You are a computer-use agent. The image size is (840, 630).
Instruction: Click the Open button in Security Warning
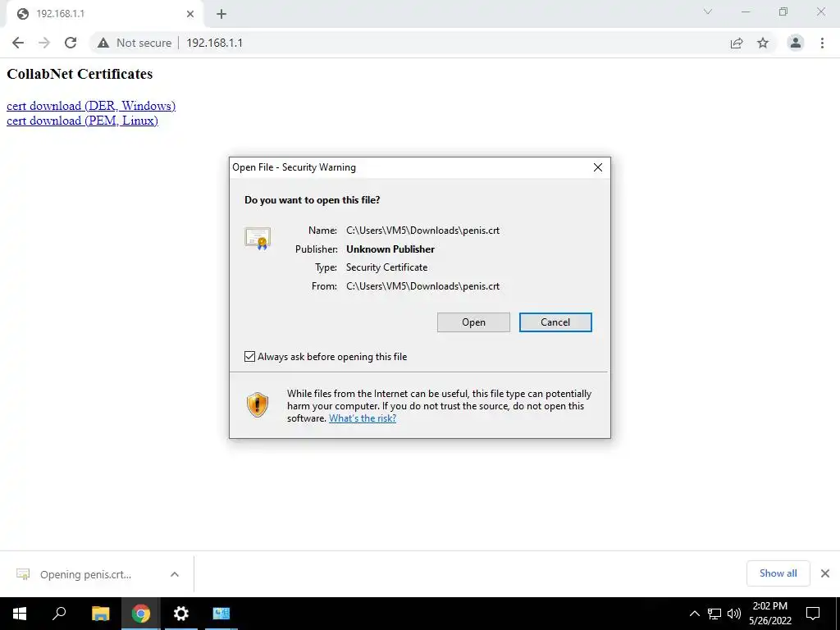click(473, 322)
